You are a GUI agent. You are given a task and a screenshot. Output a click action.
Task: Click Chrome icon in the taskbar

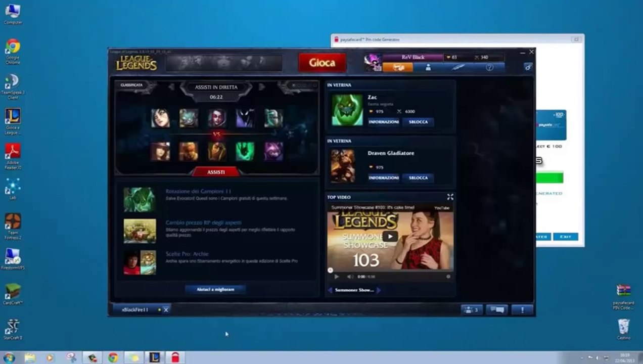[113, 357]
